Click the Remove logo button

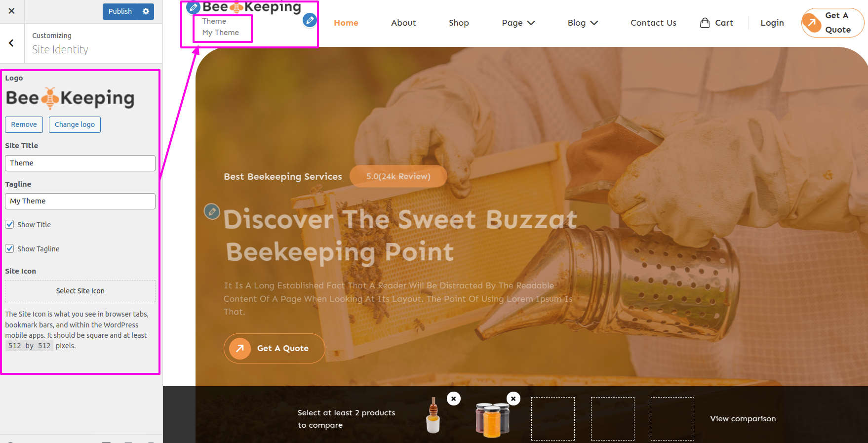(24, 124)
